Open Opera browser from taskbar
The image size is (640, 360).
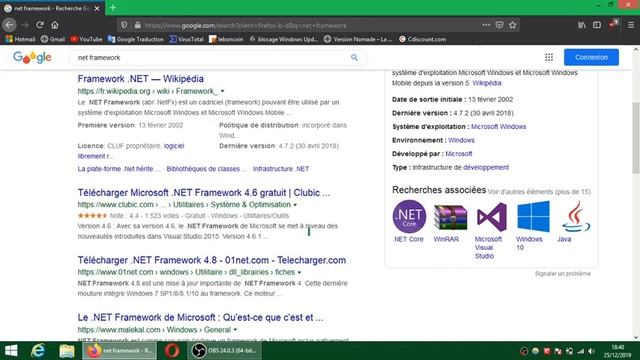172,351
